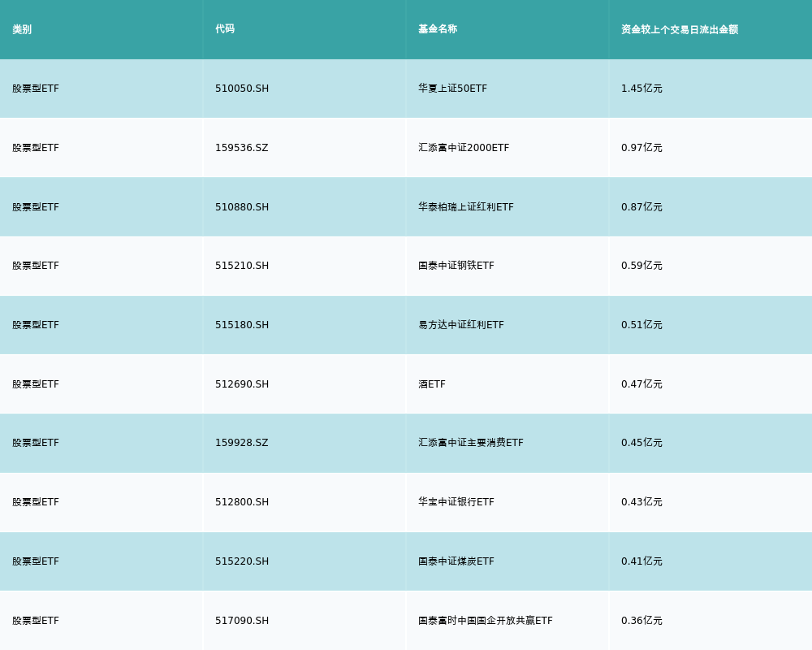Click outflow value 0.43亿元

click(641, 502)
